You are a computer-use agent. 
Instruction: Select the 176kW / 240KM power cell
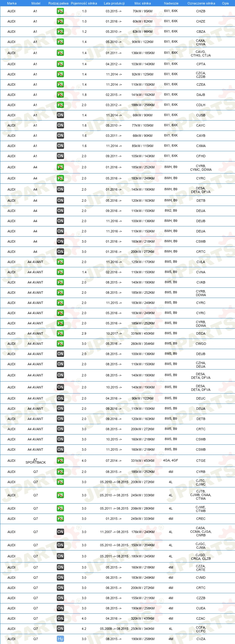click(x=143, y=532)
